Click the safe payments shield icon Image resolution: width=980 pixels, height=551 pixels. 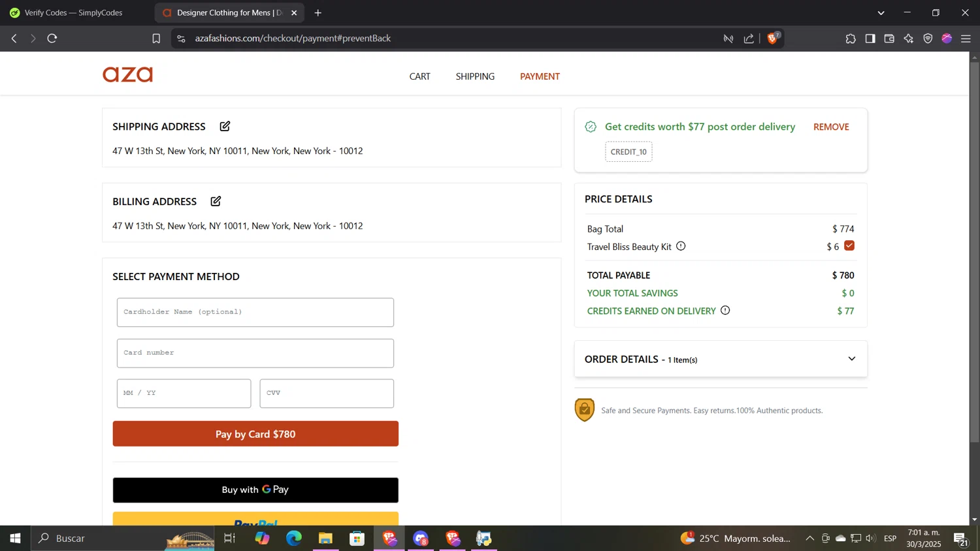[585, 410]
